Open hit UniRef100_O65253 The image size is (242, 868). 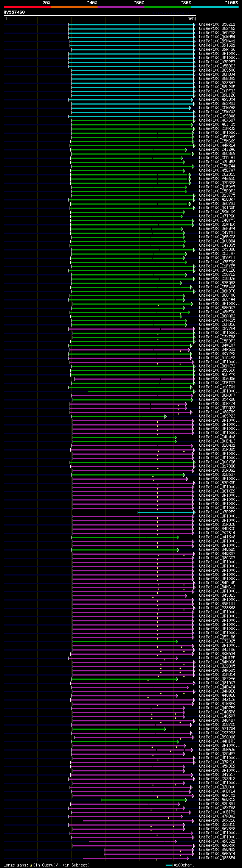coord(217,33)
